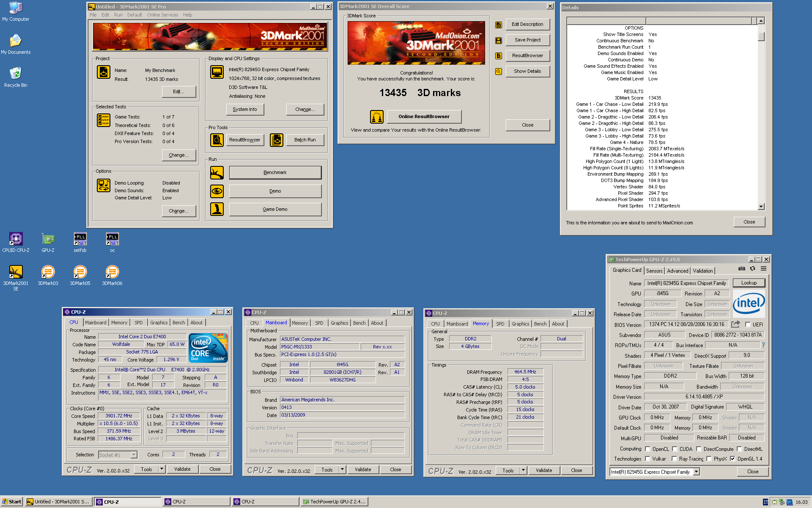Viewport: 812px width, 508px height.
Task: Switch to the Advanced tab in GPU-Z
Action: tap(678, 271)
